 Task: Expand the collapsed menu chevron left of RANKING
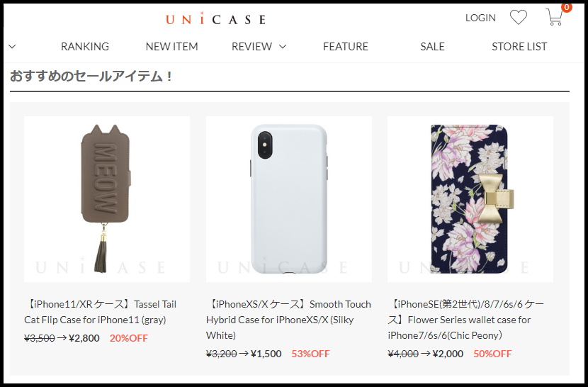tap(12, 47)
